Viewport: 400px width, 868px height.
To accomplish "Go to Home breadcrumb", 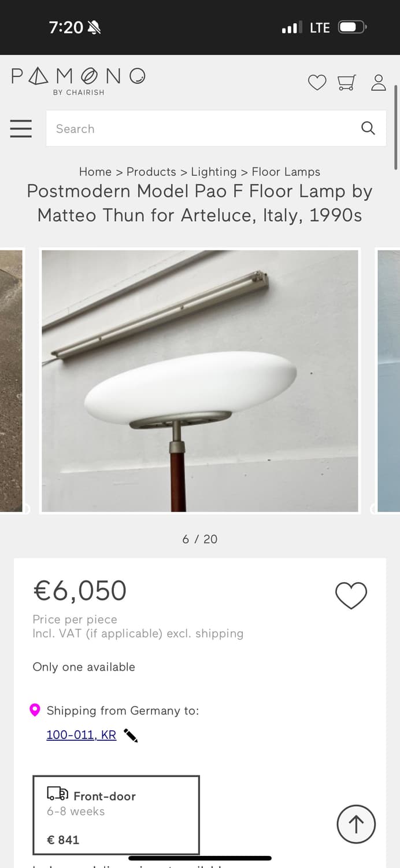I will pyautogui.click(x=95, y=172).
